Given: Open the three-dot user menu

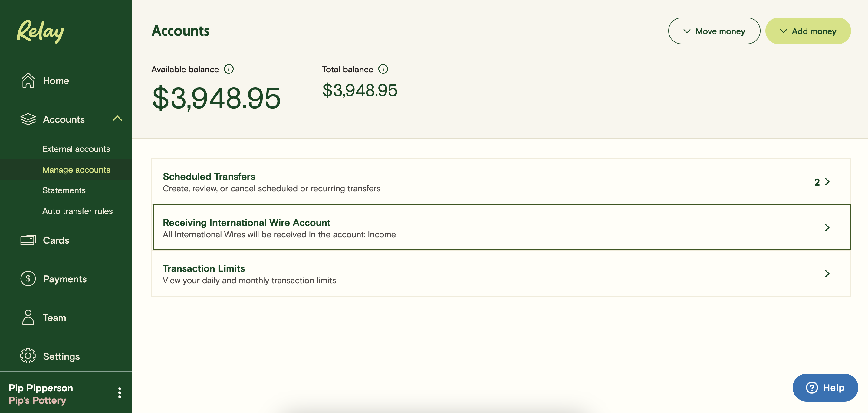Looking at the screenshot, I should 120,393.
